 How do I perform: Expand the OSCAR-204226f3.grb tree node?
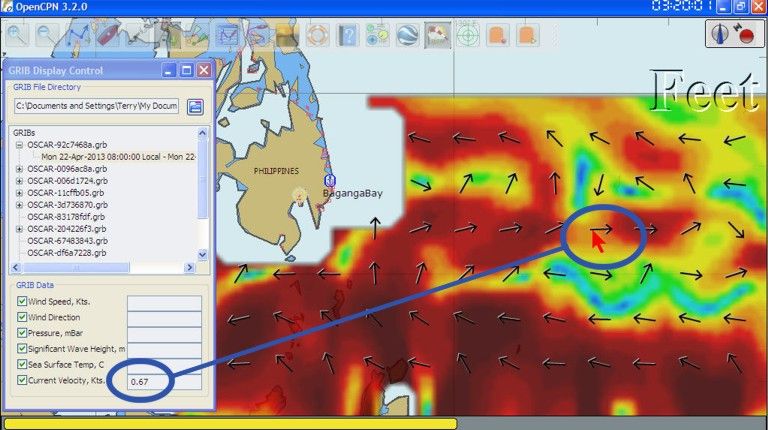[x=19, y=229]
